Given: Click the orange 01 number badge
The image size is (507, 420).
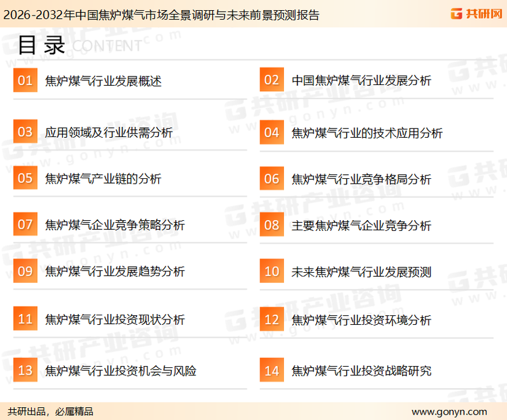Looking at the screenshot, I should (25, 80).
